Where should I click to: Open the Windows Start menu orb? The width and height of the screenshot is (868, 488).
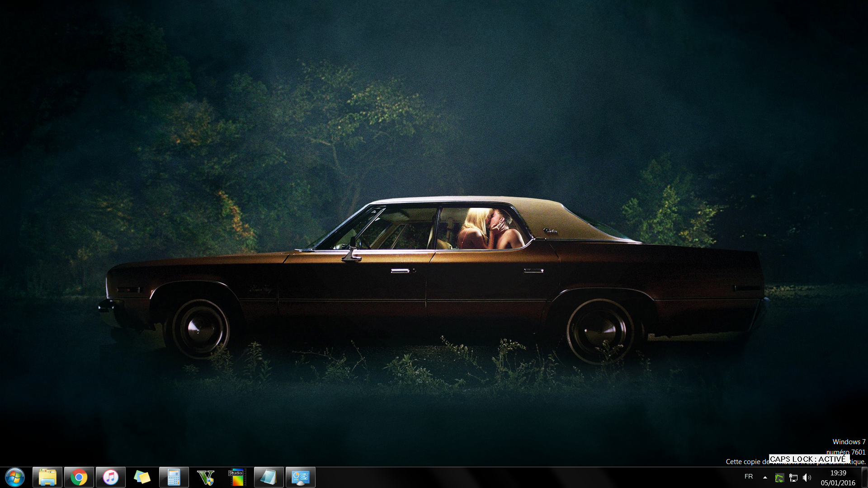[x=14, y=477]
